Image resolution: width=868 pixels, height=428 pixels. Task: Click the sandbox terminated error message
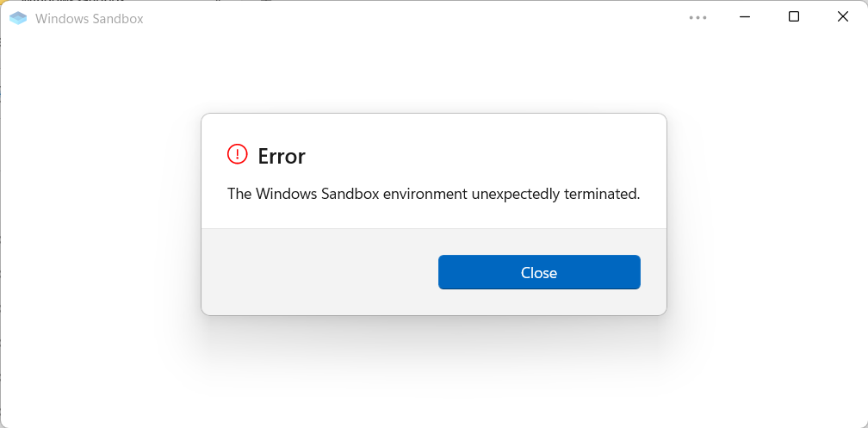coord(433,195)
